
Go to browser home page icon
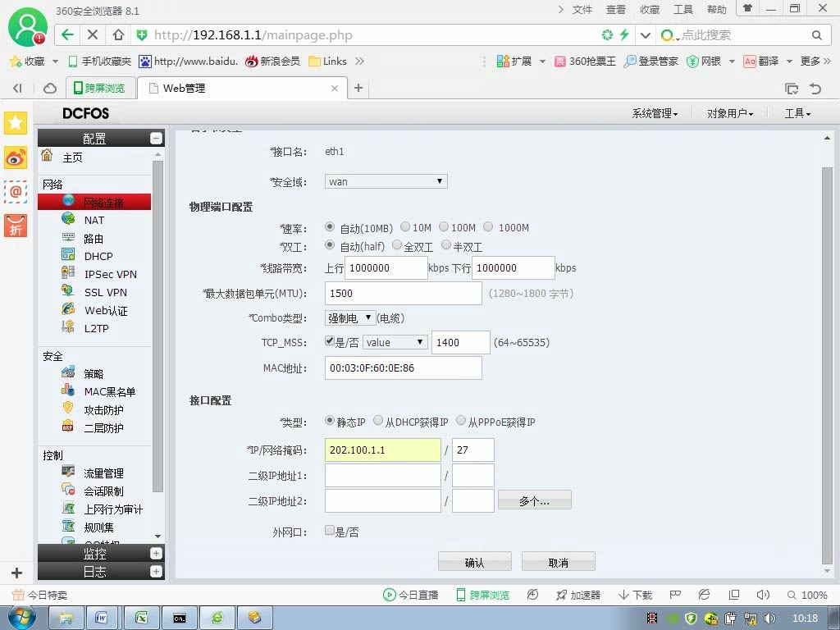118,34
